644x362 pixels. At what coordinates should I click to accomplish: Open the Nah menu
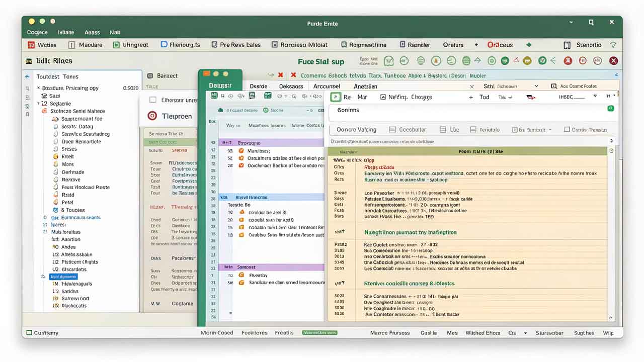click(x=115, y=32)
